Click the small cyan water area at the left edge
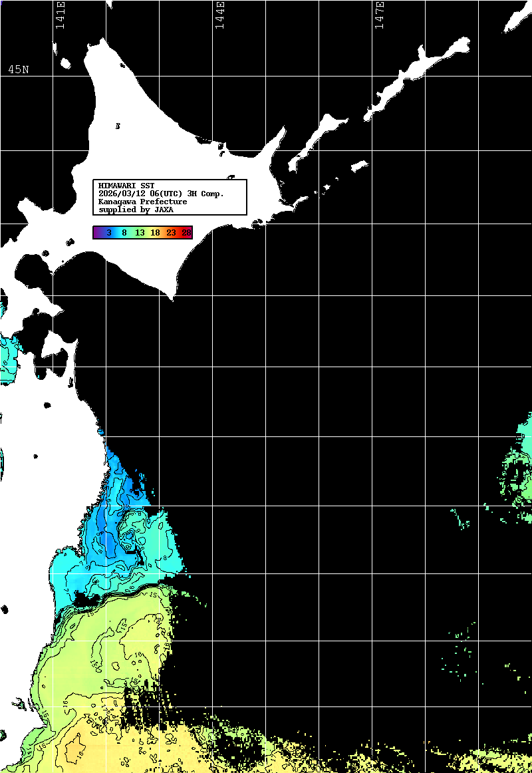The image size is (532, 773). point(9,359)
